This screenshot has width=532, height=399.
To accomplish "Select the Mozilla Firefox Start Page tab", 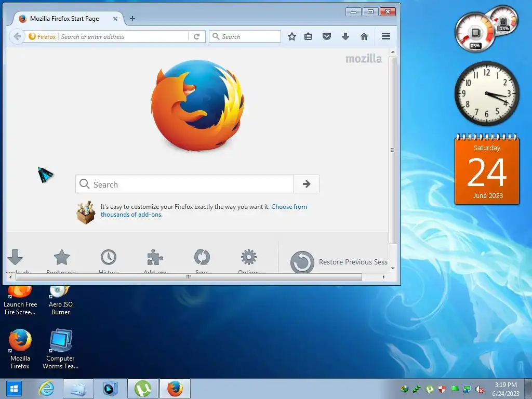I will pyautogui.click(x=68, y=19).
